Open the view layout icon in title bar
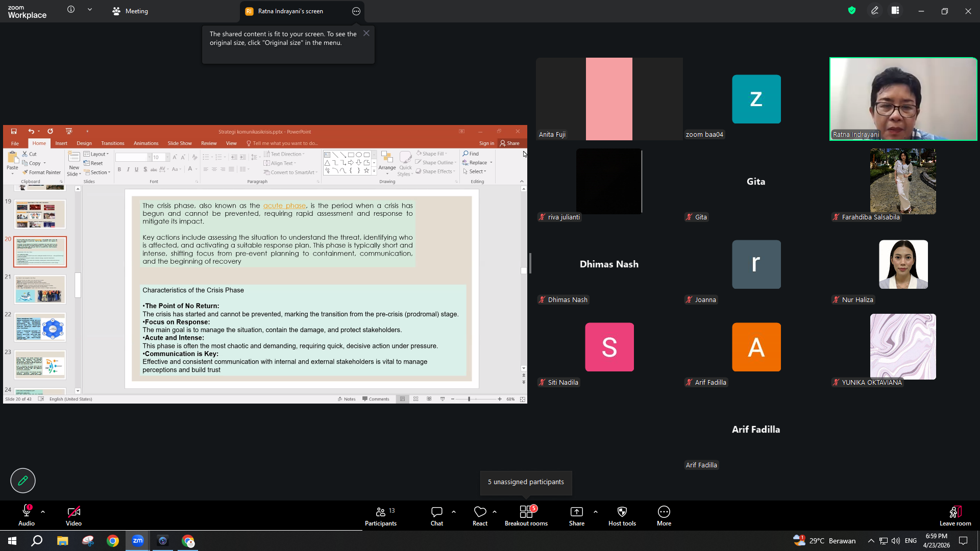 coord(895,10)
